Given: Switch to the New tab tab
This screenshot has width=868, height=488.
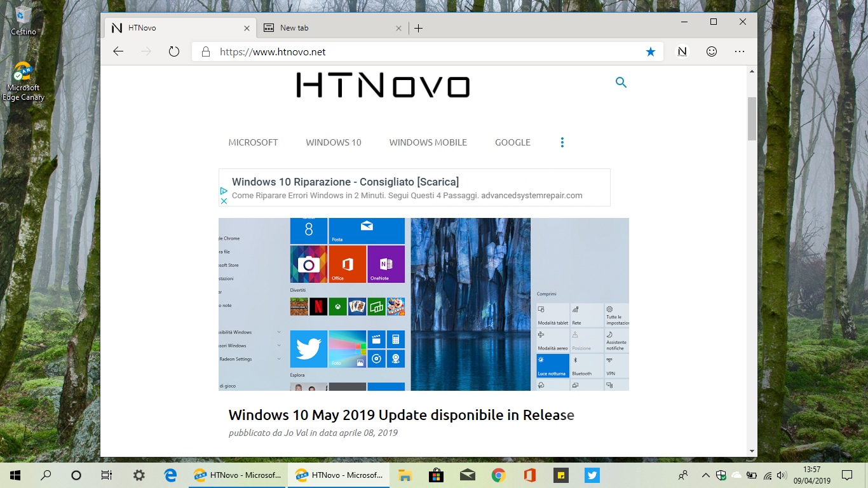Looking at the screenshot, I should coord(333,28).
